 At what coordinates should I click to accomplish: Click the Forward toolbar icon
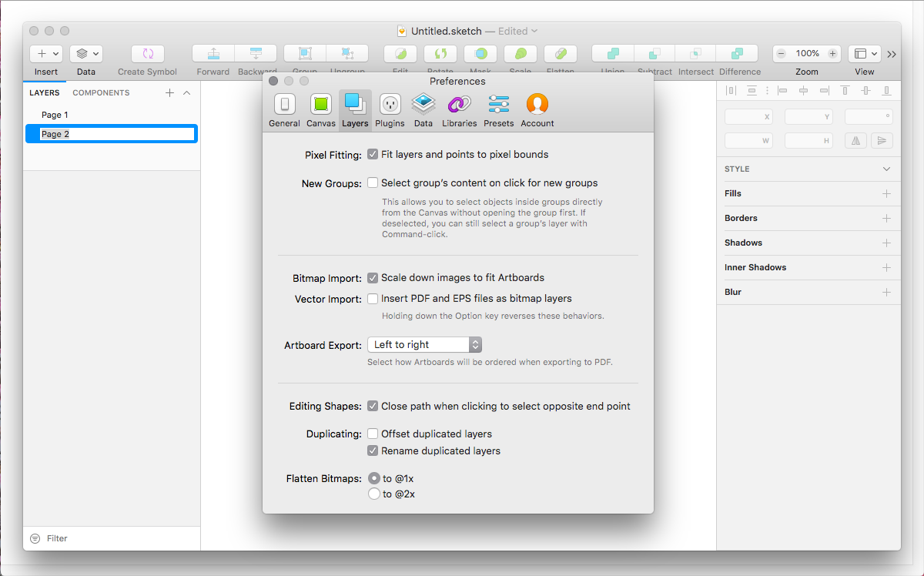point(213,54)
